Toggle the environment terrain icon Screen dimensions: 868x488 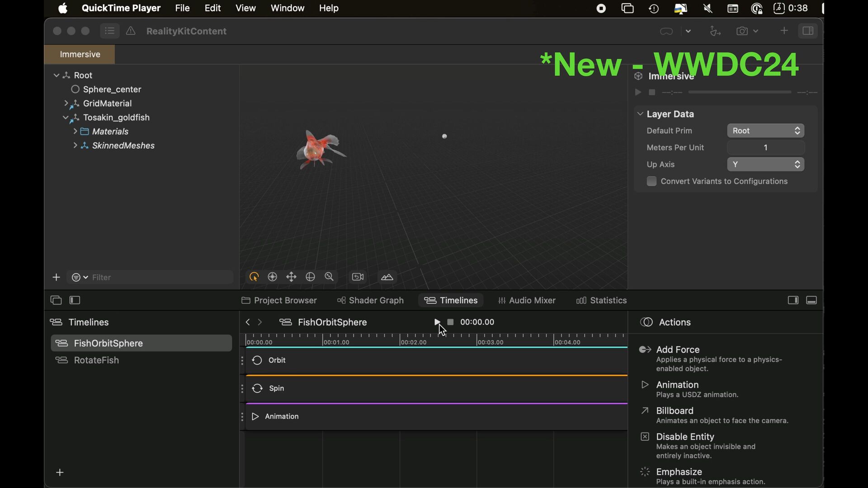point(387,277)
